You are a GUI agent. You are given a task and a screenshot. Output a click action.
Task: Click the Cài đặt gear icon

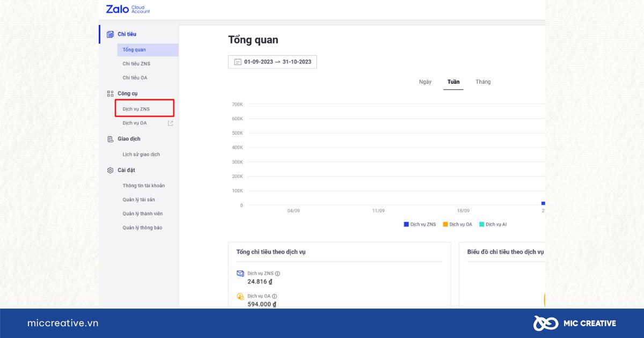point(110,170)
